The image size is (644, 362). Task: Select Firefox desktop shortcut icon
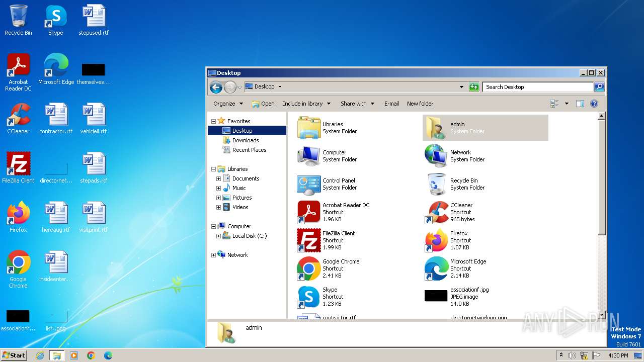click(18, 217)
